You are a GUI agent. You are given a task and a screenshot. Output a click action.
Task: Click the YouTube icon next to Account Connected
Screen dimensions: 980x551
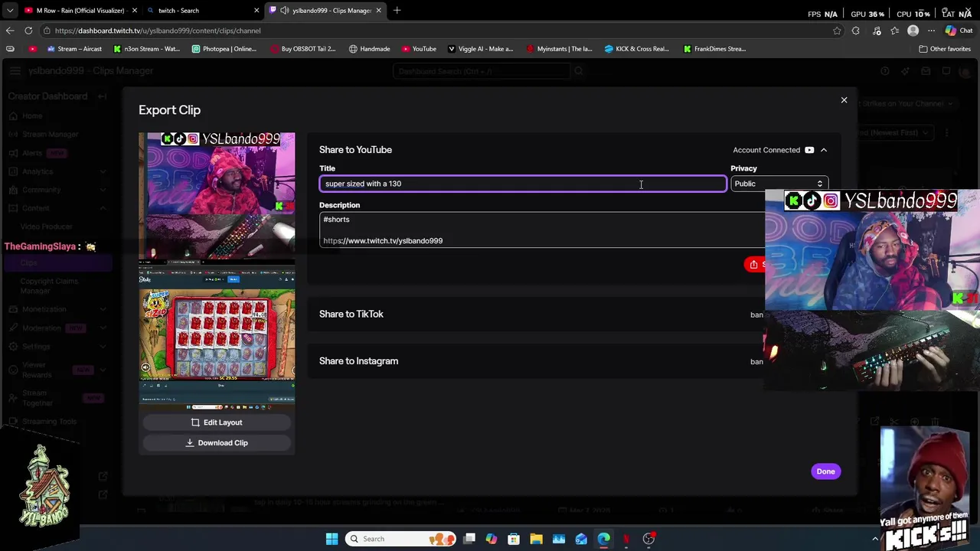pyautogui.click(x=809, y=150)
